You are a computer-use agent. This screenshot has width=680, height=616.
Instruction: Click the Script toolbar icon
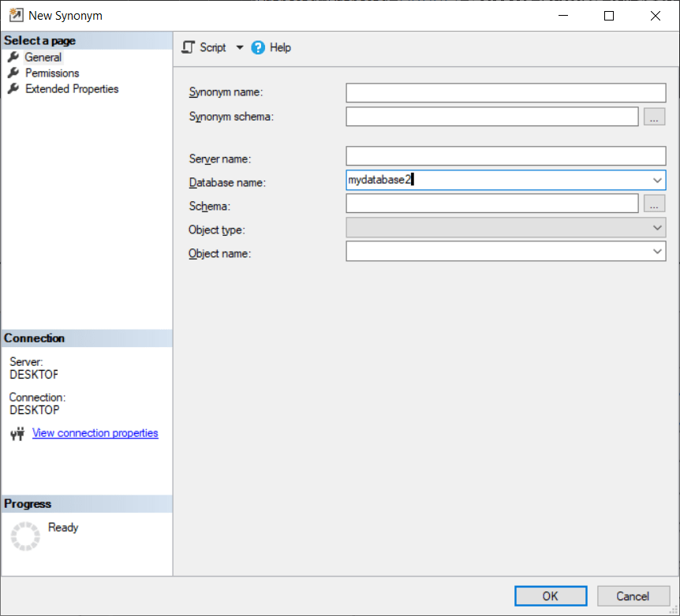(x=189, y=47)
